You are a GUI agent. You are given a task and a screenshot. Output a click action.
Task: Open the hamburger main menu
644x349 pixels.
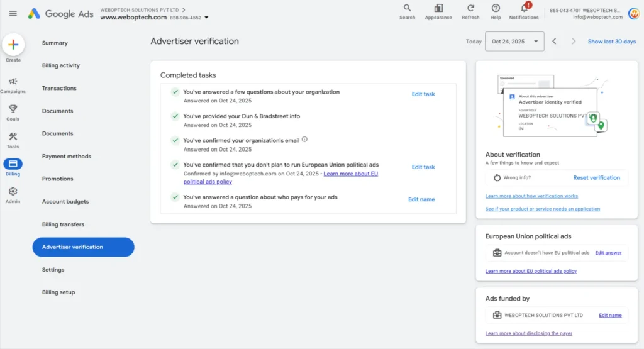(x=13, y=14)
